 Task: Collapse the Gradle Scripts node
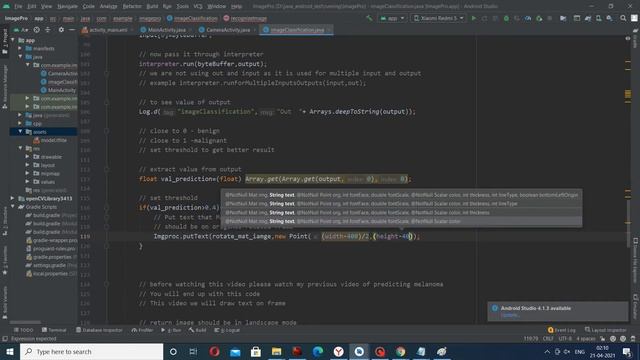tap(13, 207)
